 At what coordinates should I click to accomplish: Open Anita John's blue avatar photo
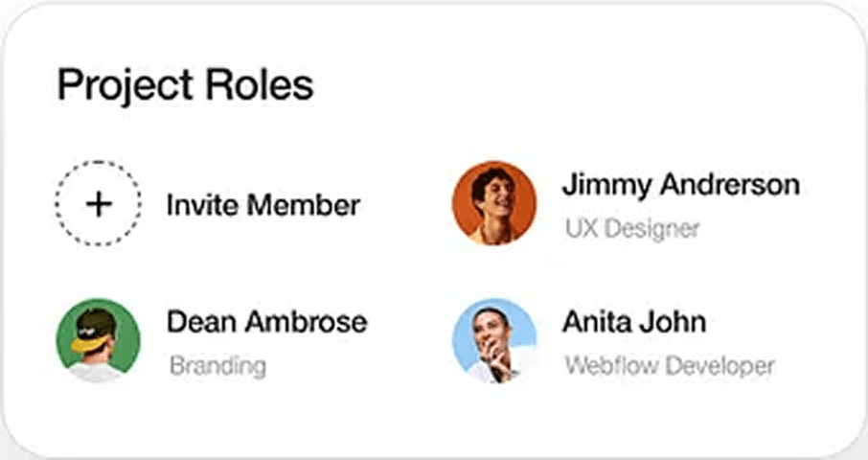494,340
